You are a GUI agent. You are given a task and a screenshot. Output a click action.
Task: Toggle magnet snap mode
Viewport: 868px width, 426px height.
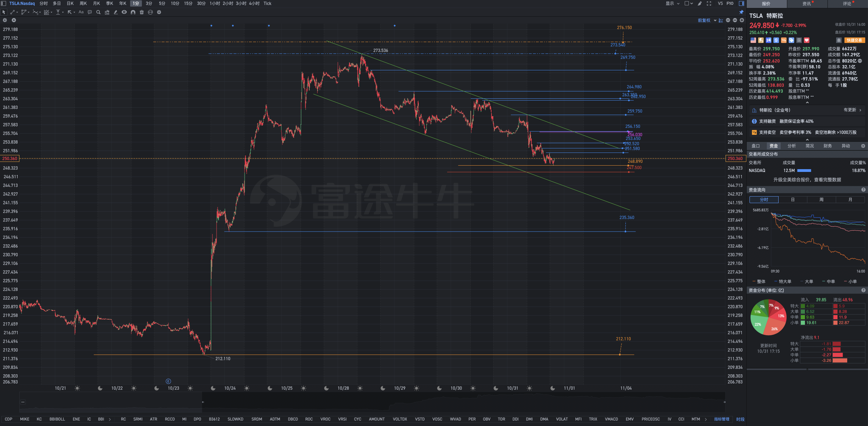133,12
